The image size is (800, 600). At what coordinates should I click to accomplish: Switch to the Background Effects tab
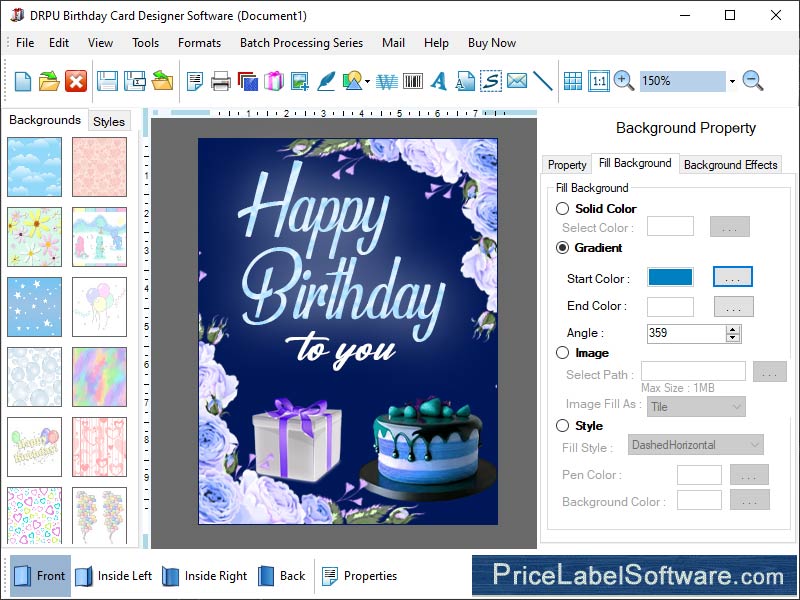tap(730, 164)
